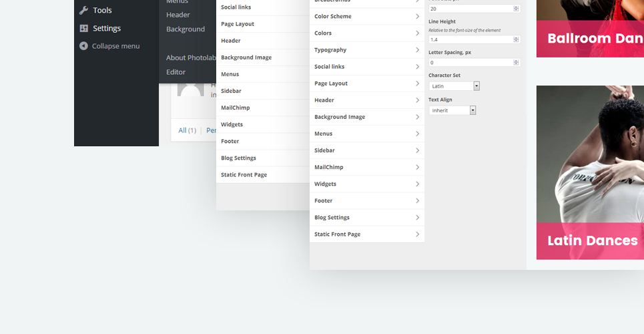644x334 pixels.
Task: Expand Typography chevron in the front customizer
Action: (x=417, y=50)
